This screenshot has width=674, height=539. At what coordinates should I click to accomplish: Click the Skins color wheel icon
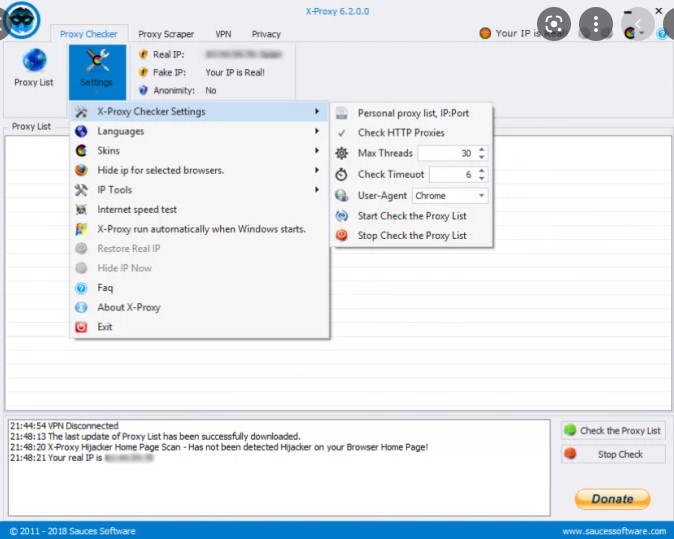81,150
